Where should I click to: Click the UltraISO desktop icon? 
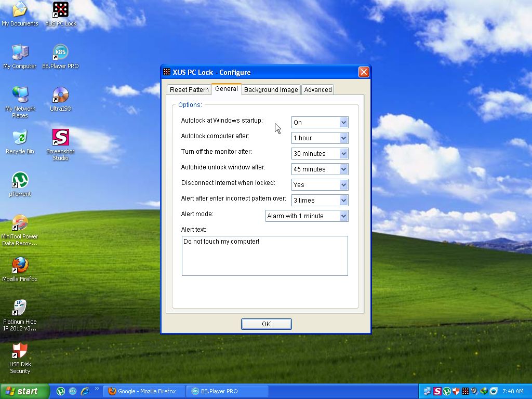pyautogui.click(x=61, y=96)
